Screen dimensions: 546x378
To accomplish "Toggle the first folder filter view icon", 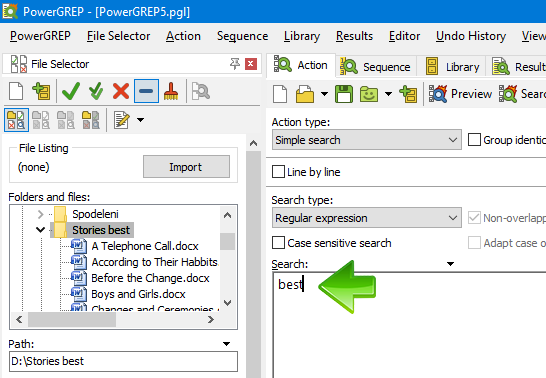I will click(x=16, y=120).
